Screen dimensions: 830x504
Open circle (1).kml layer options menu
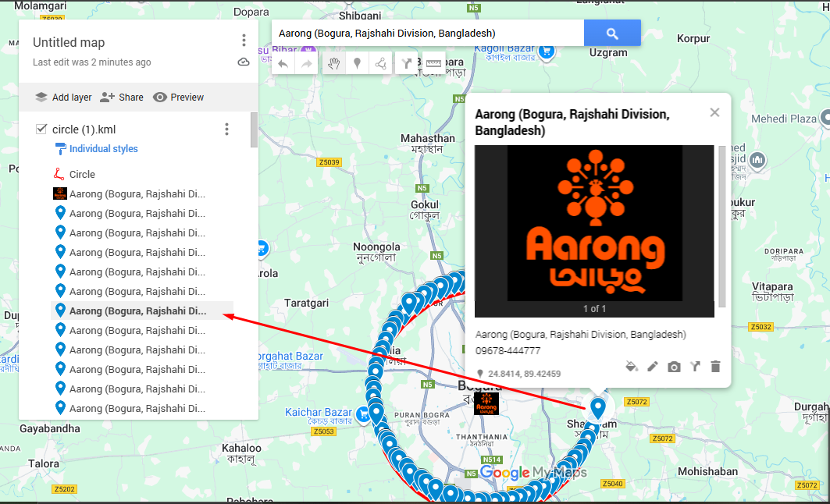coord(226,129)
